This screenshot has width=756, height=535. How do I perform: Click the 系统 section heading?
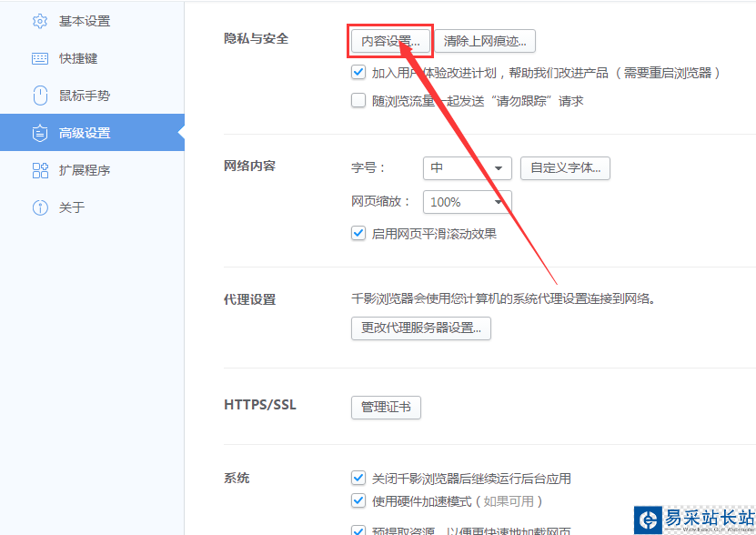pos(237,478)
